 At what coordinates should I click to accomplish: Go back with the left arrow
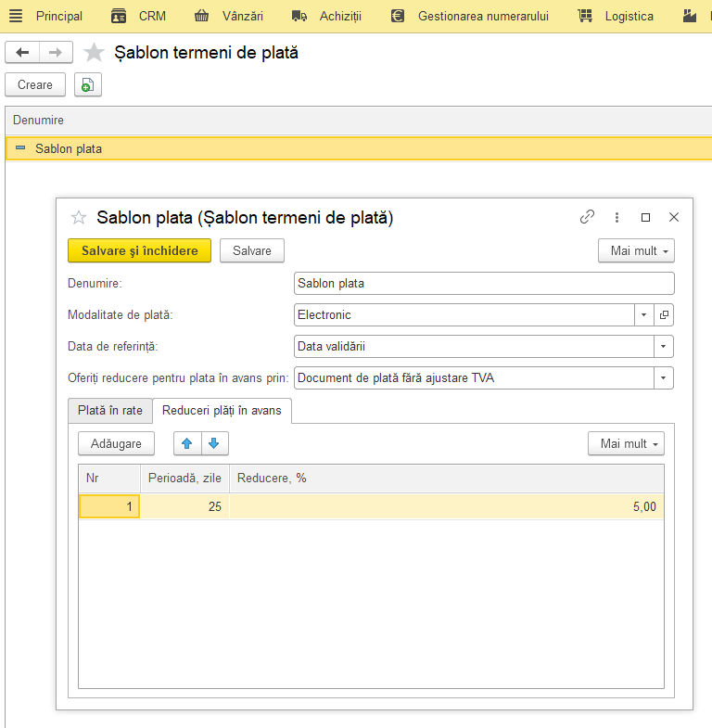22,53
